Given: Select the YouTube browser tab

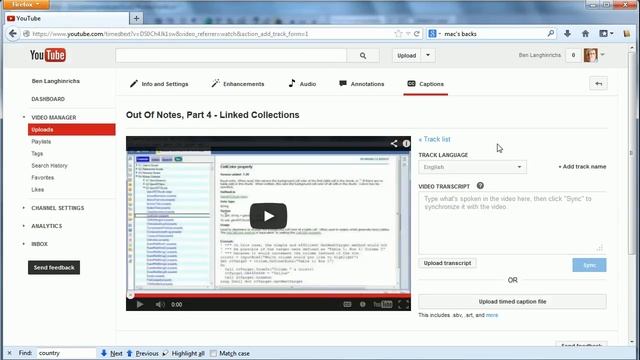Looking at the screenshot, I should tap(67, 18).
